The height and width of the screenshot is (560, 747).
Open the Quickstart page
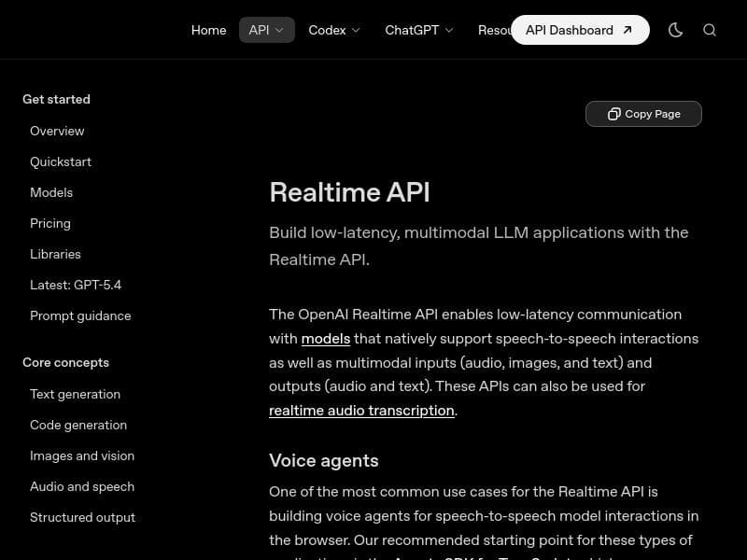coord(61,161)
